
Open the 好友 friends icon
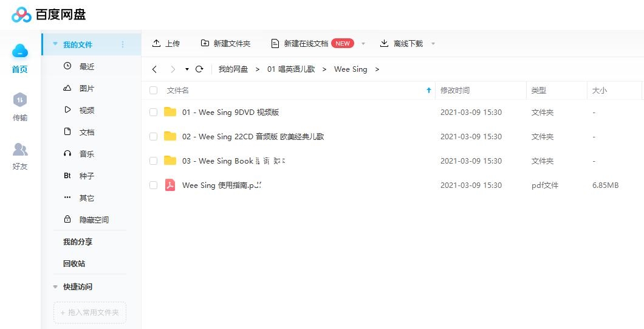click(19, 149)
